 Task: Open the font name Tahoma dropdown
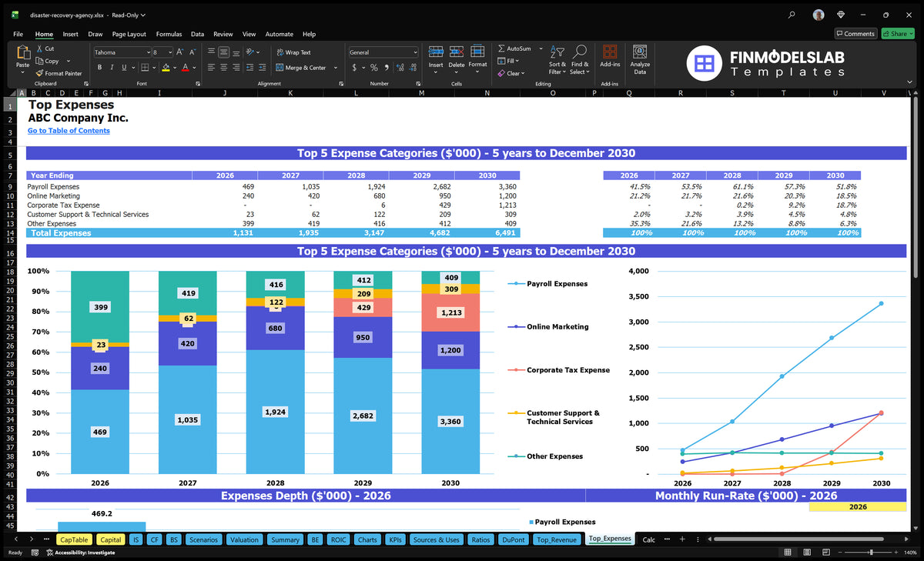148,52
